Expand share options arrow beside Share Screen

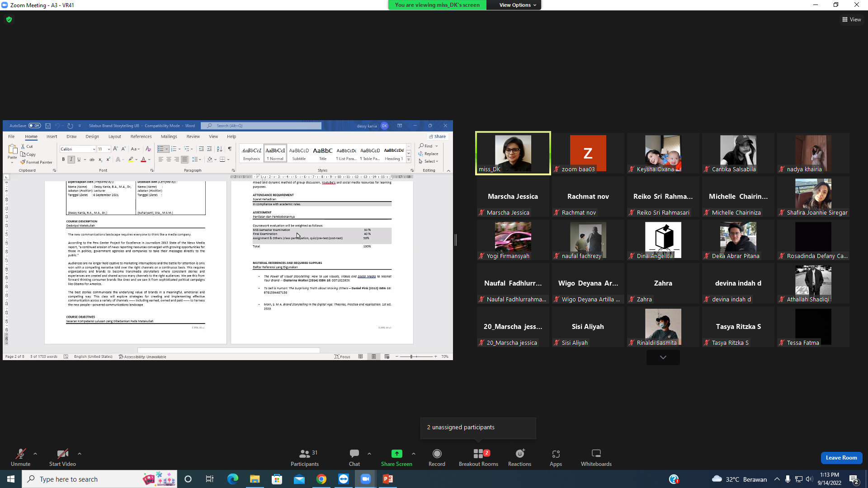coord(414,454)
